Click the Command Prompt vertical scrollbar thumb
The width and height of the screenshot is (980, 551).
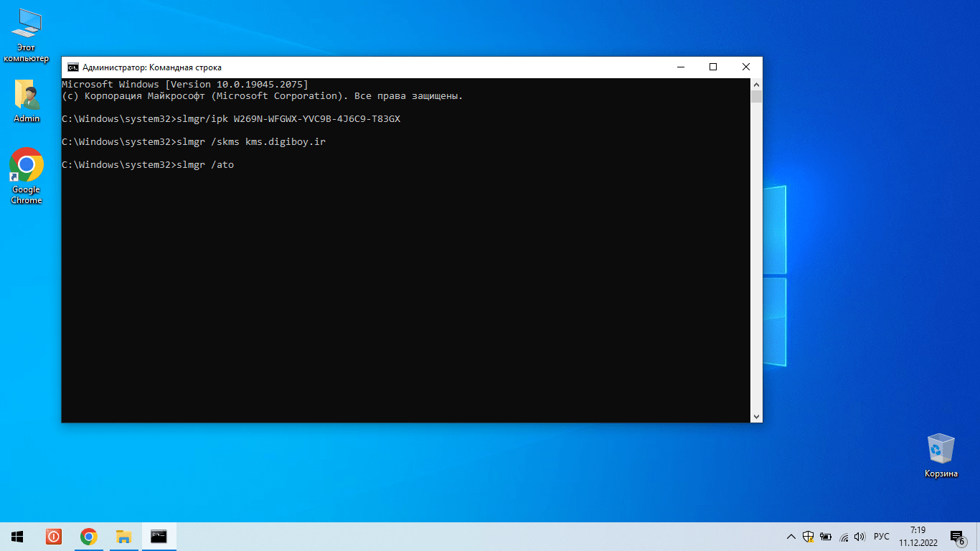(x=756, y=96)
